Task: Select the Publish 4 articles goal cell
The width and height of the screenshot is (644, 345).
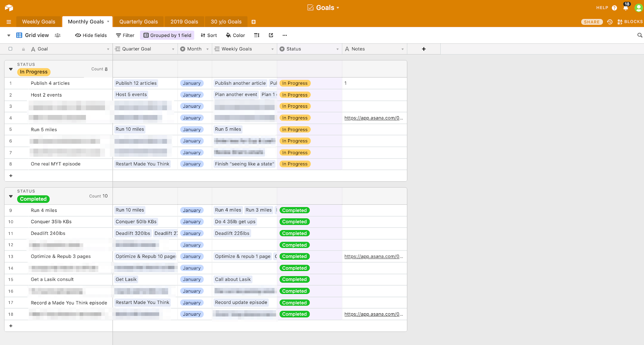Action: (x=70, y=83)
